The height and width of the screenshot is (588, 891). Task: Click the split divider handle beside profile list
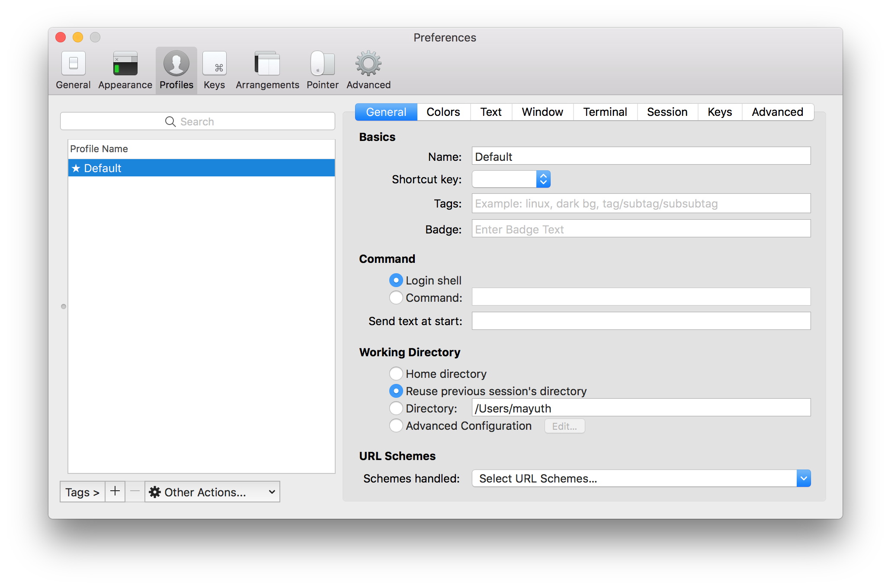[x=64, y=307]
